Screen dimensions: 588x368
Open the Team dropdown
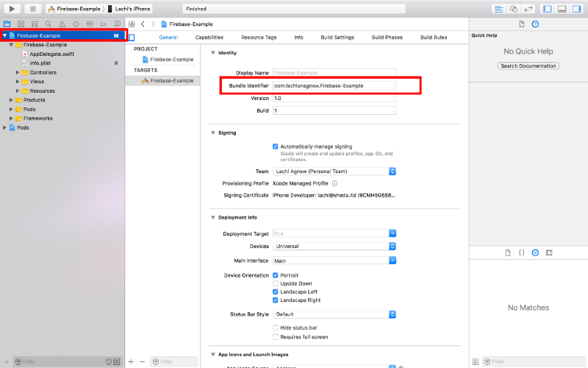coord(334,171)
